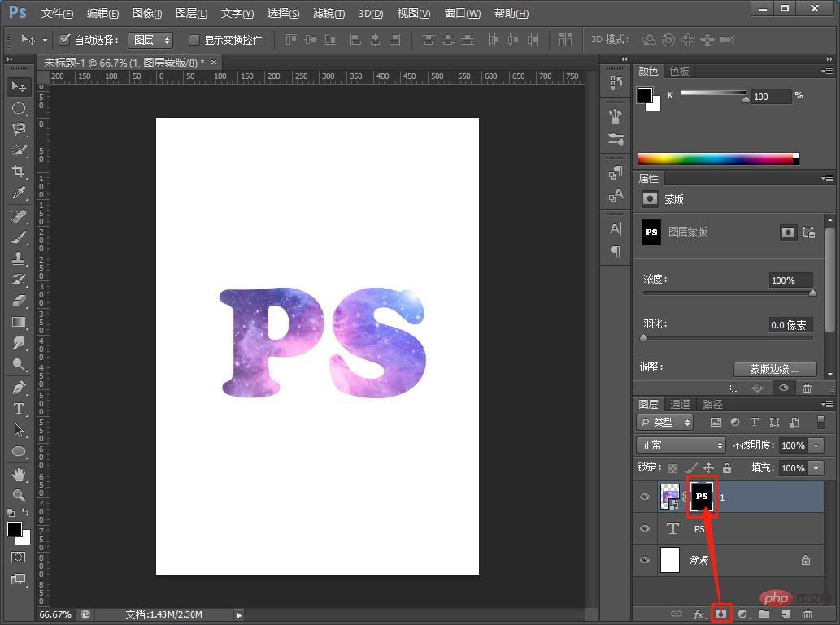Open blend mode 正常 dropdown
Viewport: 840px width, 625px height.
[681, 445]
